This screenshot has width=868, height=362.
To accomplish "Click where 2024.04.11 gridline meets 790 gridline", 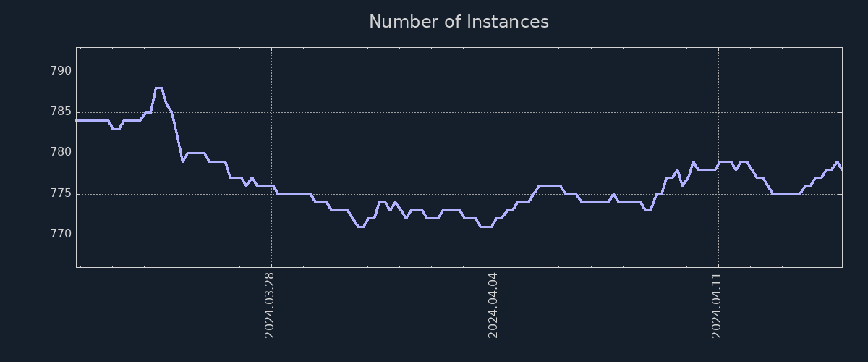I will [718, 72].
